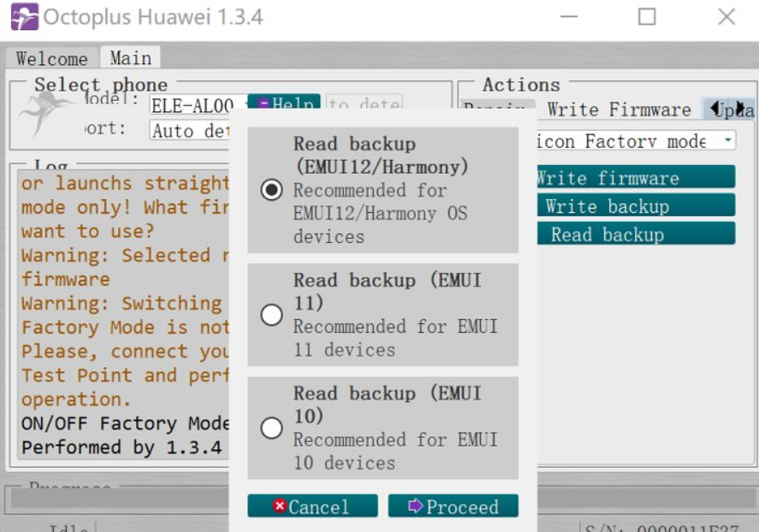
Task: Click the purple arrow icon on Proceed
Action: click(415, 505)
